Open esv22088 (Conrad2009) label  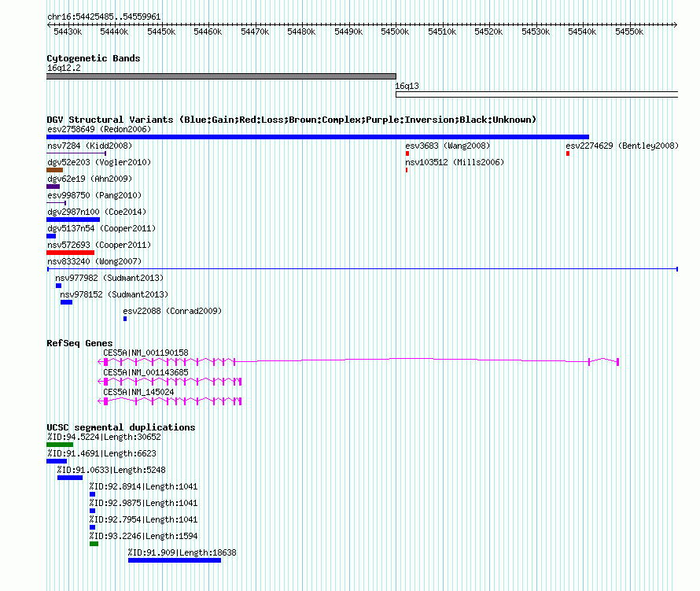tap(172, 311)
